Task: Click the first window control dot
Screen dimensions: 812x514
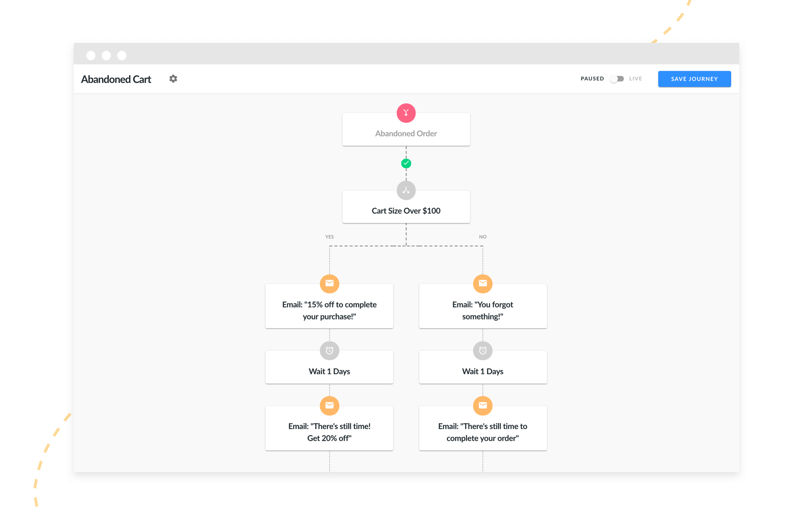Action: (x=91, y=56)
